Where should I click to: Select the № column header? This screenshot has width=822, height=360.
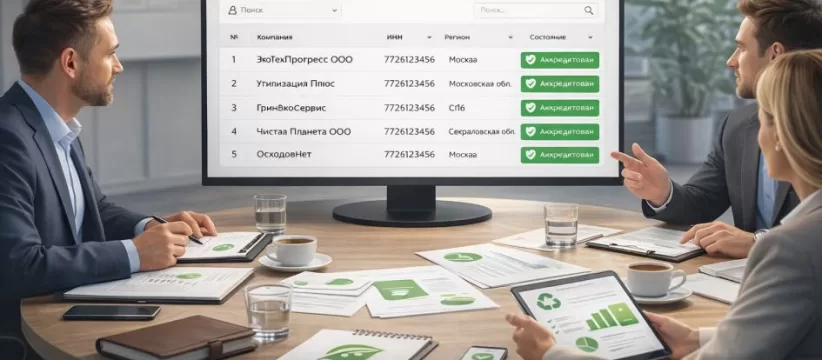pos(234,37)
